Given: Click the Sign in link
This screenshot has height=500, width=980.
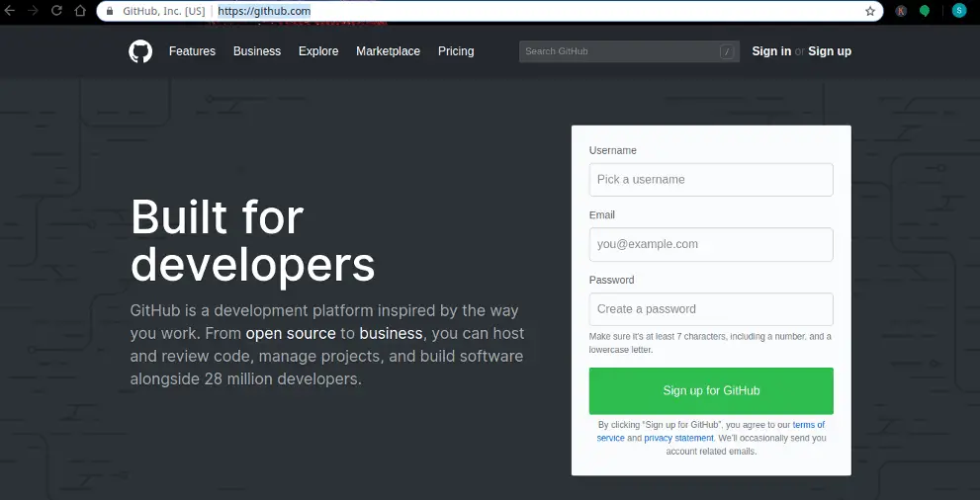Looking at the screenshot, I should tap(771, 51).
